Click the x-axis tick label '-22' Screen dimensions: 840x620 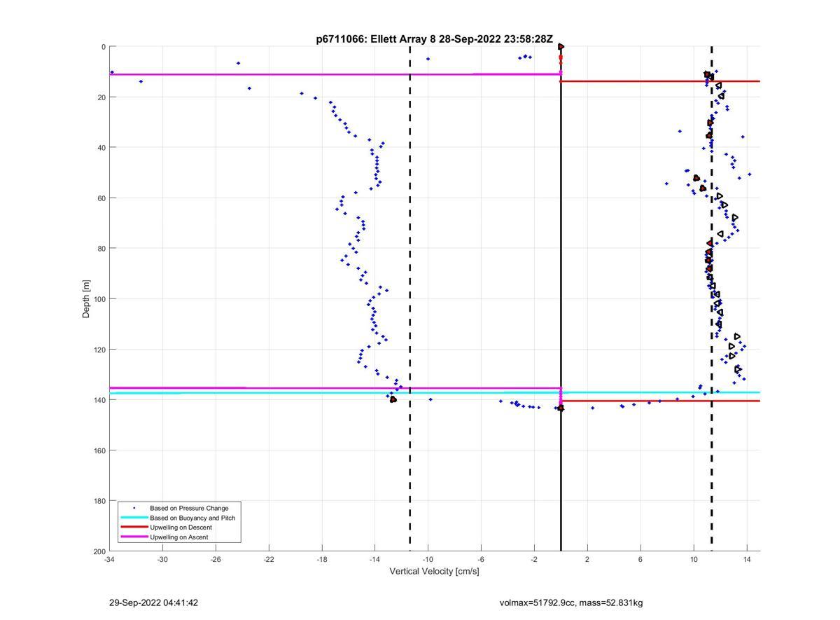[x=269, y=559]
